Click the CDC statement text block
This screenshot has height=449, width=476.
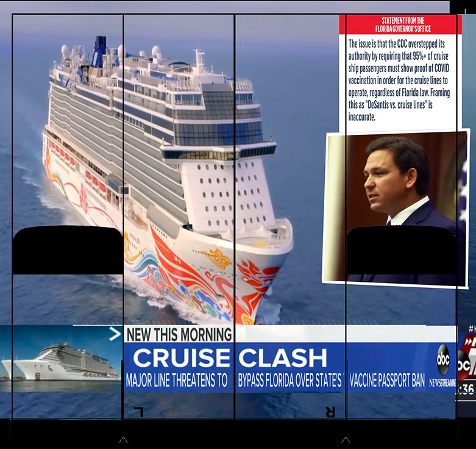(x=399, y=80)
